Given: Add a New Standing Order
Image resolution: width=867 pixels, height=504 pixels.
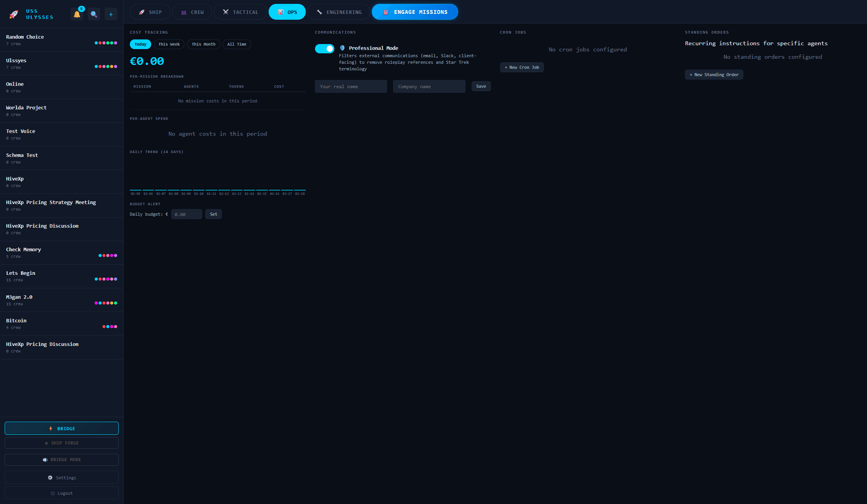Looking at the screenshot, I should pos(714,74).
